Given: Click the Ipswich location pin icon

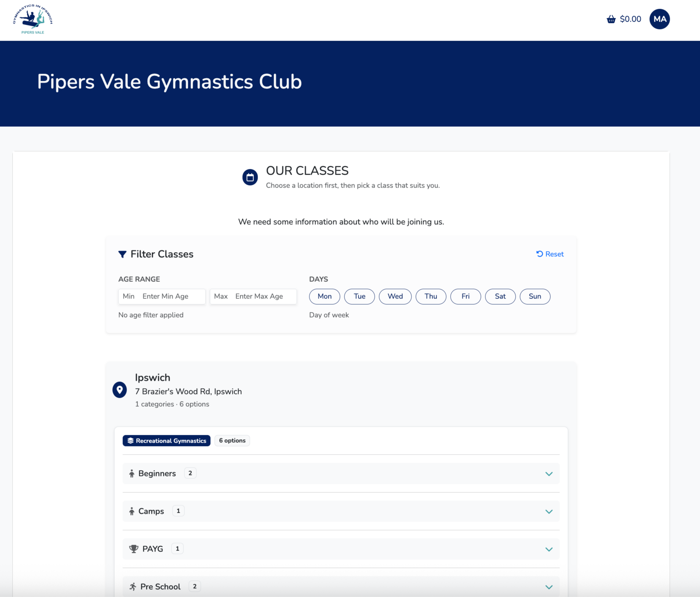Looking at the screenshot, I should [119, 390].
